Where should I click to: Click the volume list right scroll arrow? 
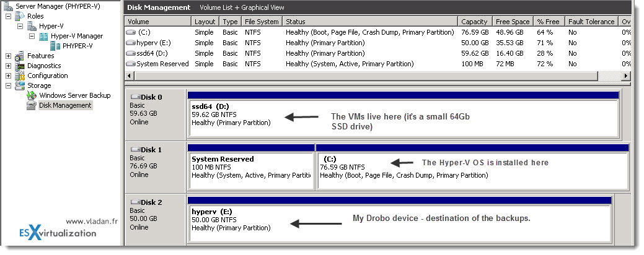(626, 76)
